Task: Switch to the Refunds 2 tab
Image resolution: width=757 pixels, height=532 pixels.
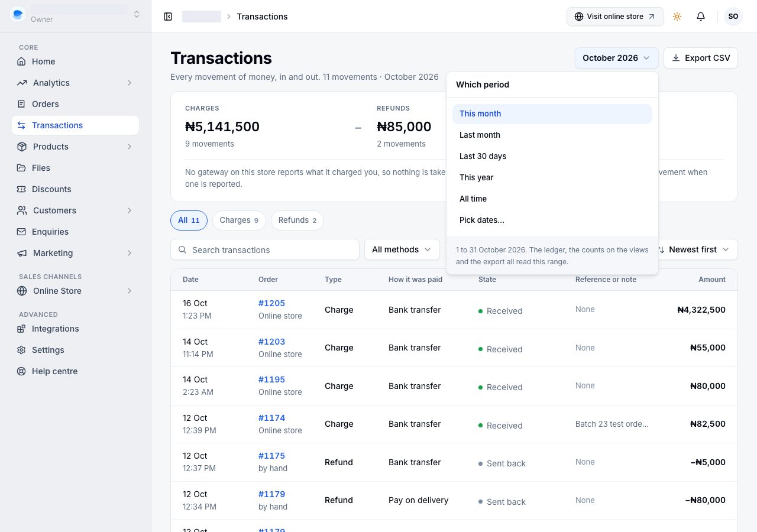Action: click(x=297, y=220)
